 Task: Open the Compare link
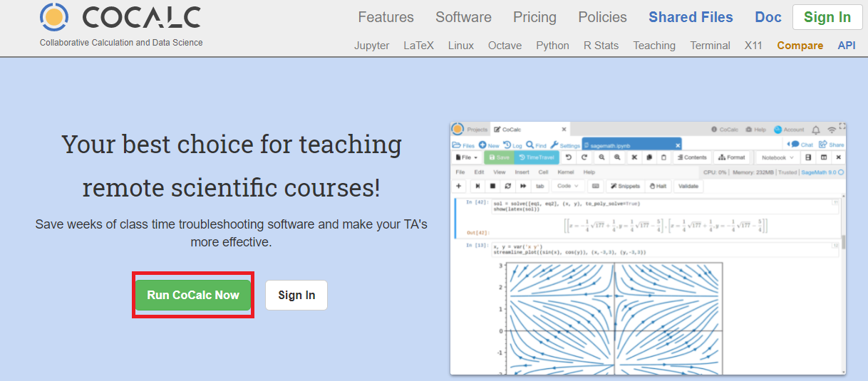point(800,46)
